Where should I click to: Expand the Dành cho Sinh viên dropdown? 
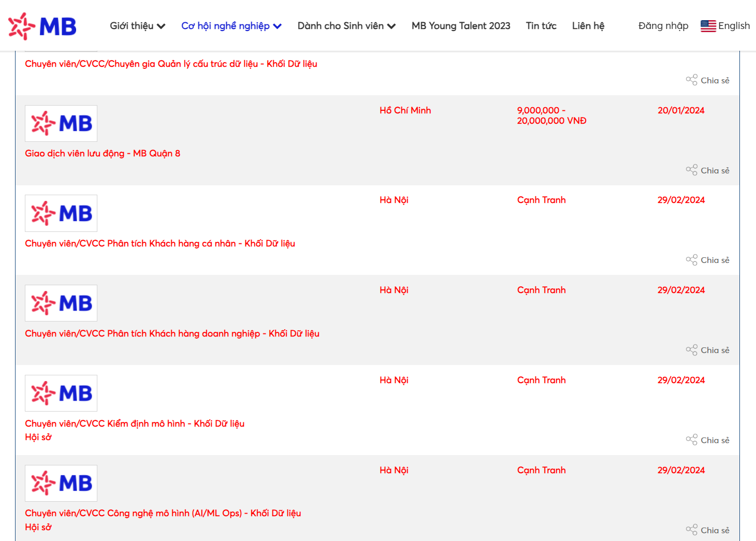(x=346, y=26)
